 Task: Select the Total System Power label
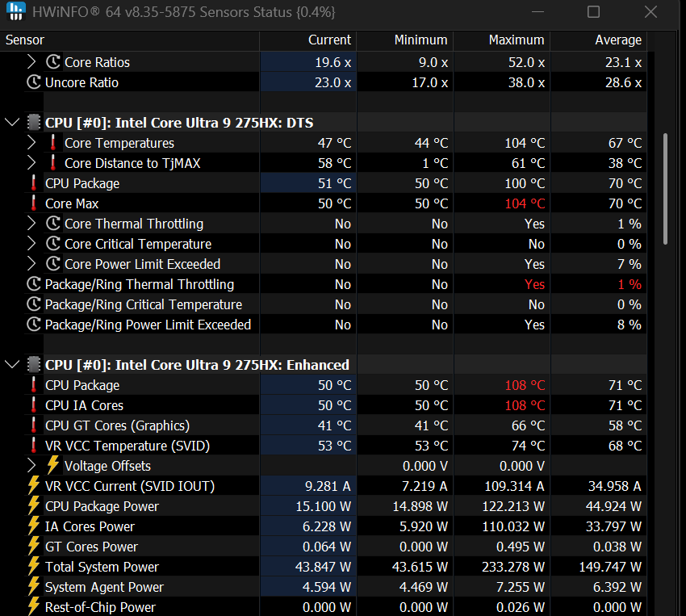pyautogui.click(x=102, y=567)
